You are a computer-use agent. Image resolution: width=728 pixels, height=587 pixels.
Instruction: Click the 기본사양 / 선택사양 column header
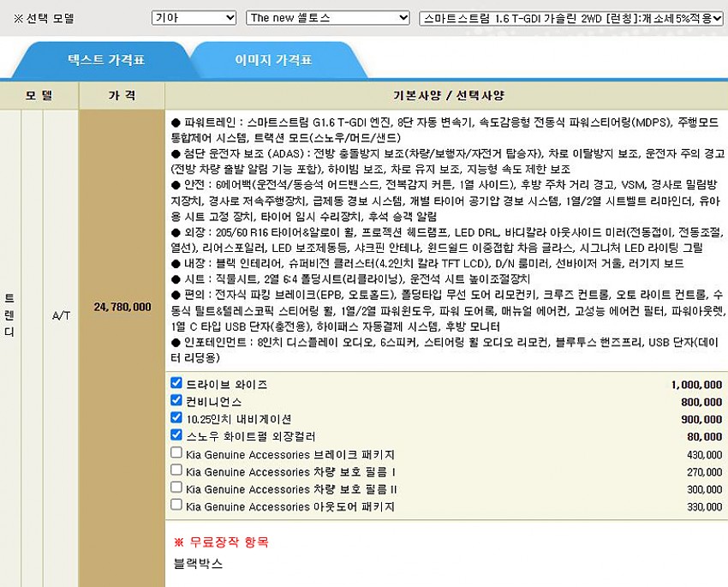[x=445, y=96]
